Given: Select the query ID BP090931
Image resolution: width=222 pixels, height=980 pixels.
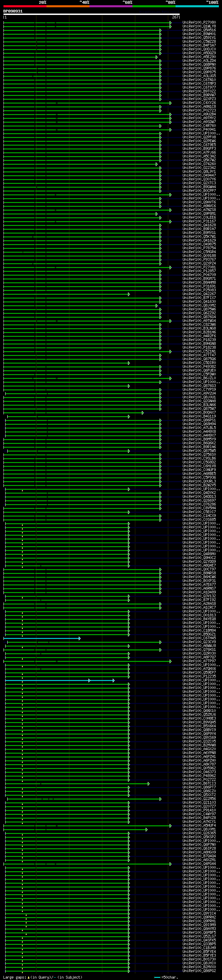Looking at the screenshot, I should (x=13, y=11).
